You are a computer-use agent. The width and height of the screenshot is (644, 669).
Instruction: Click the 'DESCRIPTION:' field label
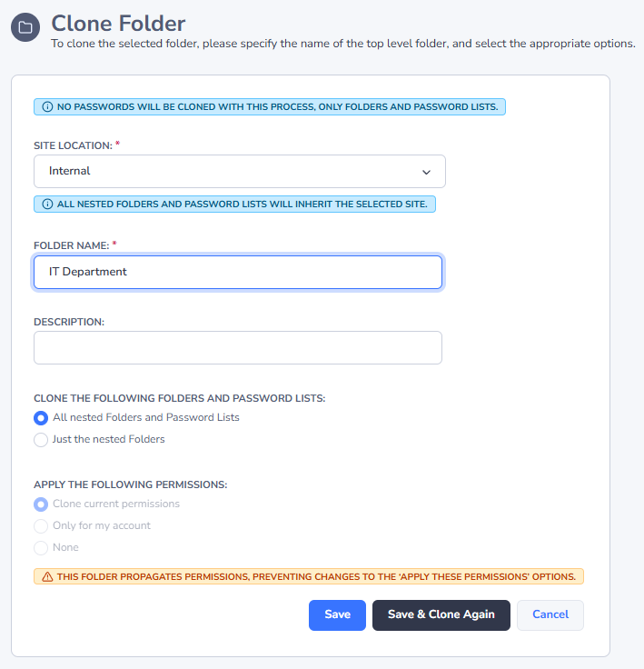point(69,322)
